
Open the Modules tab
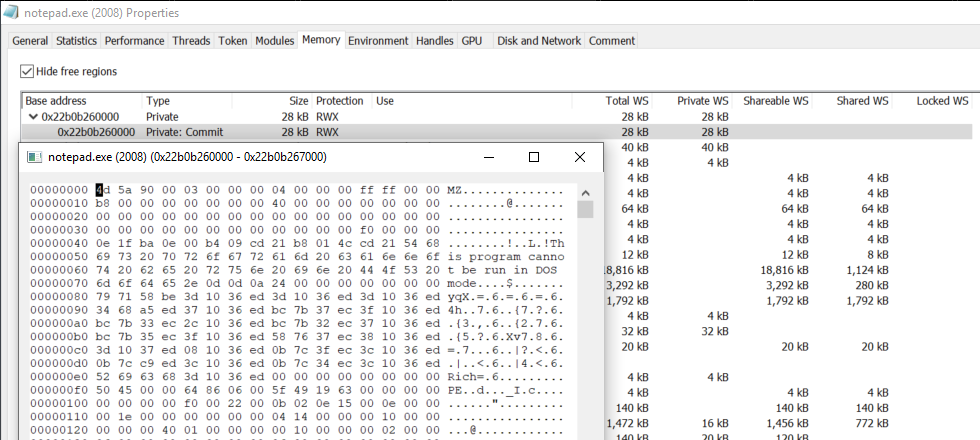274,41
